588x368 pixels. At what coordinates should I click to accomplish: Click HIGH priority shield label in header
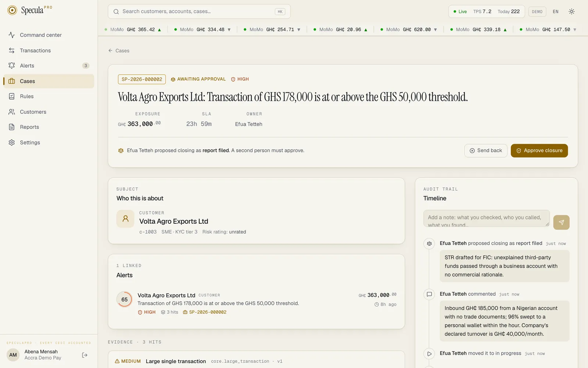pyautogui.click(x=240, y=79)
